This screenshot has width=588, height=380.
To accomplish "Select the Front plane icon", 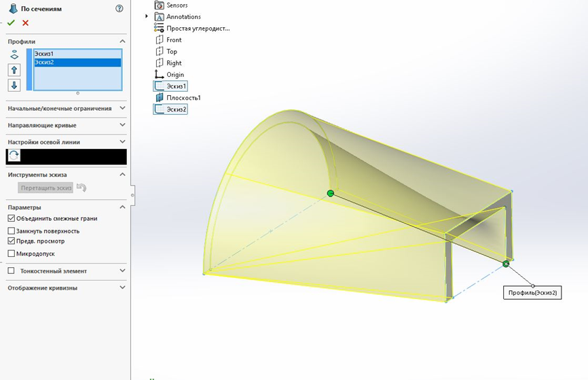I will click(x=160, y=40).
